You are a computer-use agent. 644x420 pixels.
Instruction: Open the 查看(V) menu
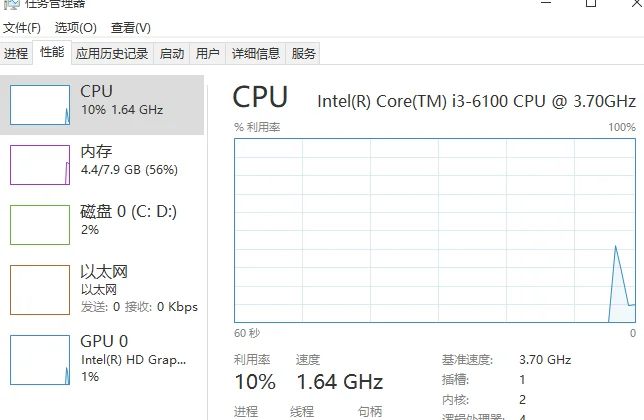(x=131, y=28)
